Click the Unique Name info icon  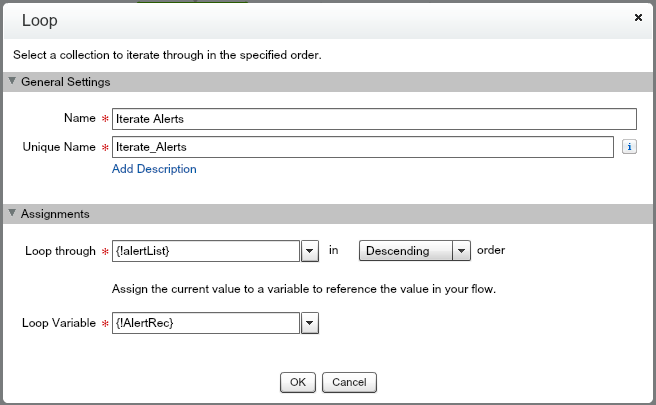point(629,147)
